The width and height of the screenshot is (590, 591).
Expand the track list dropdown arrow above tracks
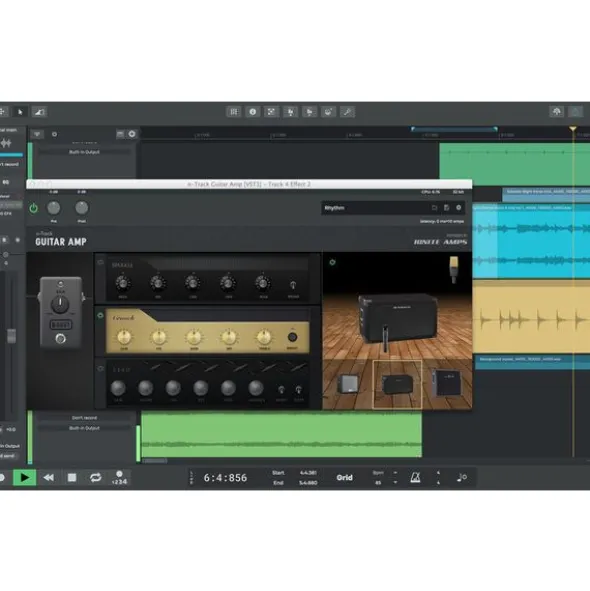pos(37,134)
